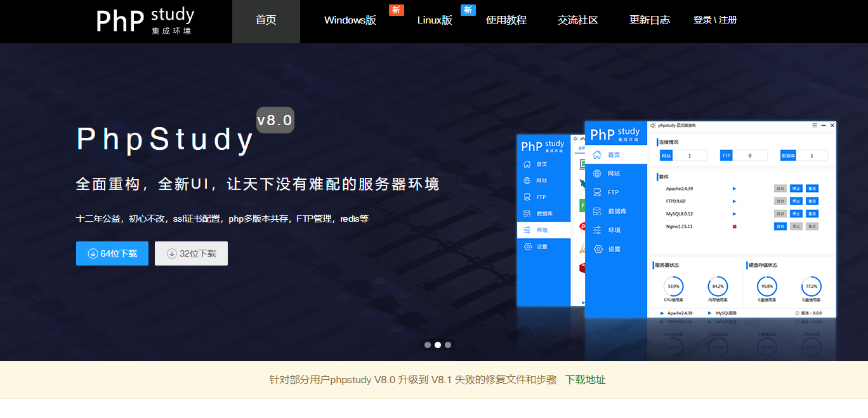Screen dimensions: 868x418
Task: Click the 注册 link
Action: tap(728, 20)
